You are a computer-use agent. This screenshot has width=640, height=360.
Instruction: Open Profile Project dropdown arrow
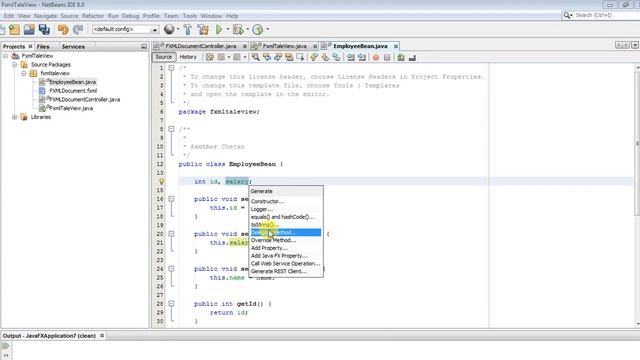268,29
